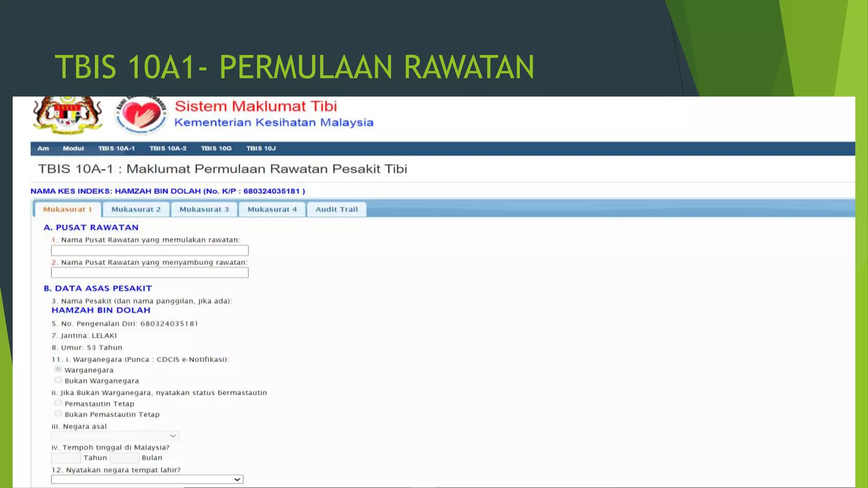Open the TBIS 10G menu
868x488 pixels.
point(216,148)
